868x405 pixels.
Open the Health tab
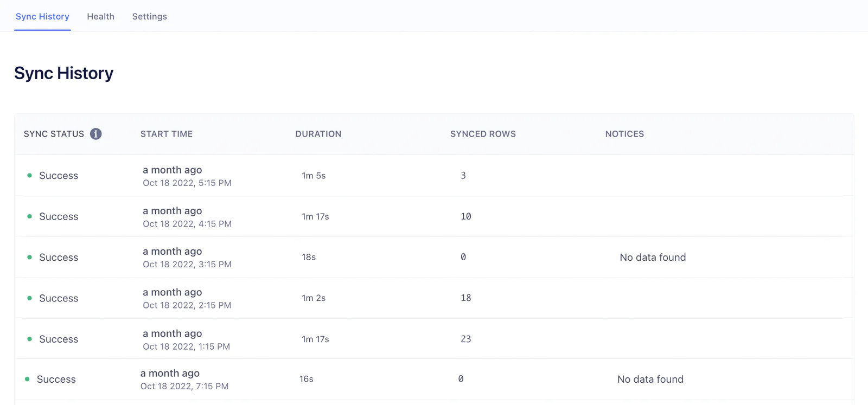click(100, 16)
